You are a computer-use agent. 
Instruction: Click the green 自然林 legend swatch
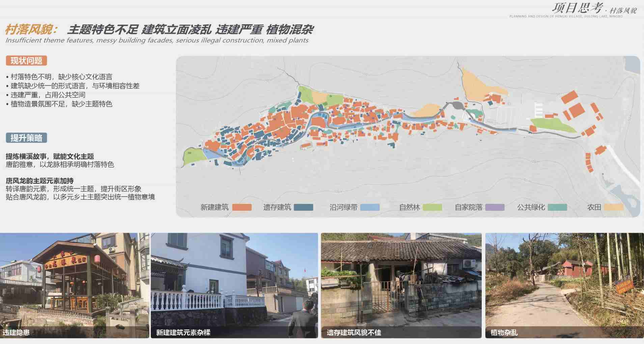pyautogui.click(x=432, y=207)
